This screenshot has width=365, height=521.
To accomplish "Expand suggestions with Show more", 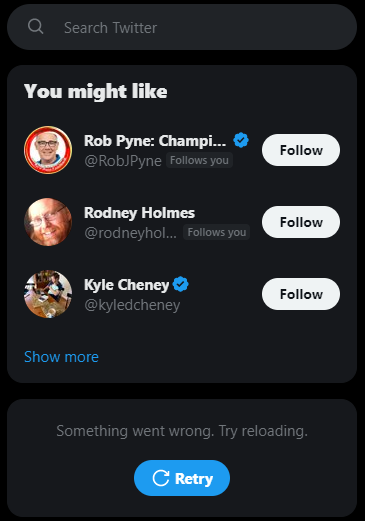I will tap(61, 357).
